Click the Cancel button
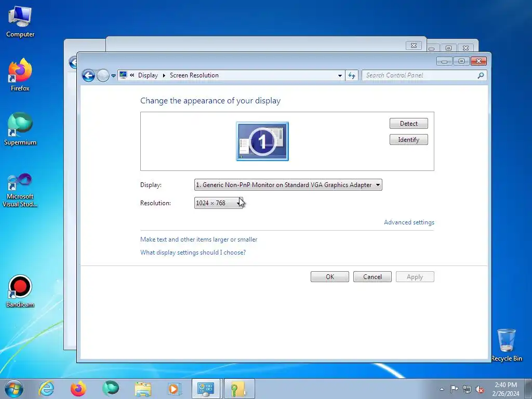 coord(372,277)
